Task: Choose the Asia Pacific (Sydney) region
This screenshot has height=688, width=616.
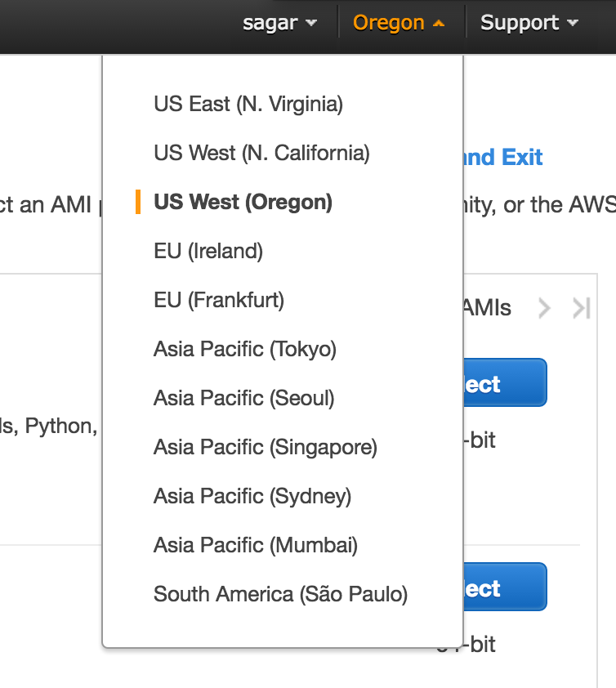Action: [252, 496]
